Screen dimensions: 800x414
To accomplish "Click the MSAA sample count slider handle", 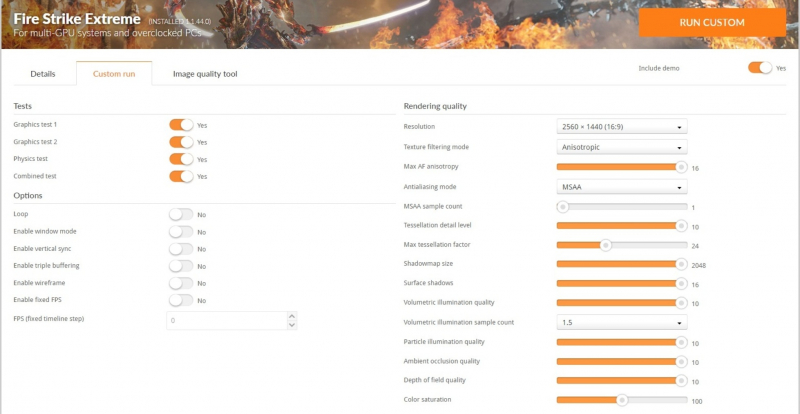I will pos(562,207).
